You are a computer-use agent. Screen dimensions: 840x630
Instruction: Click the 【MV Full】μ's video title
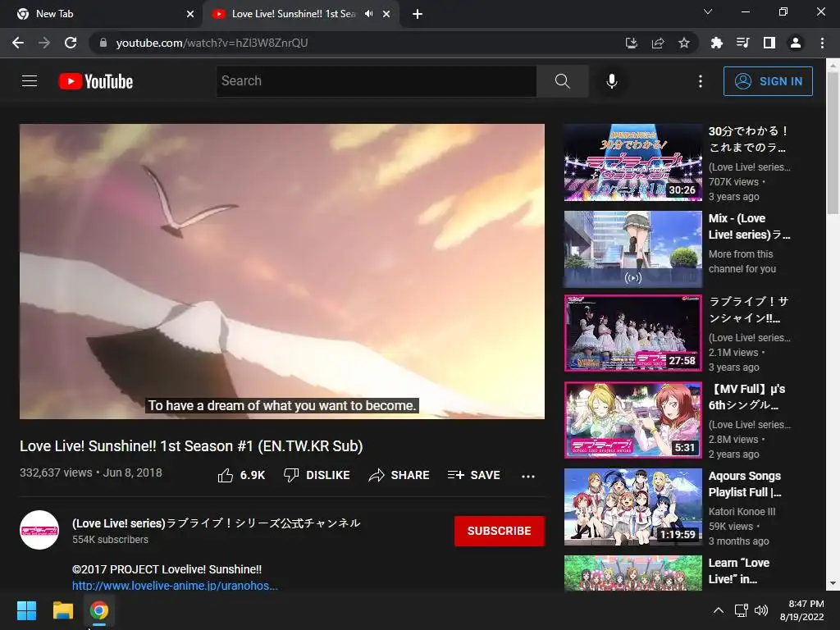746,397
